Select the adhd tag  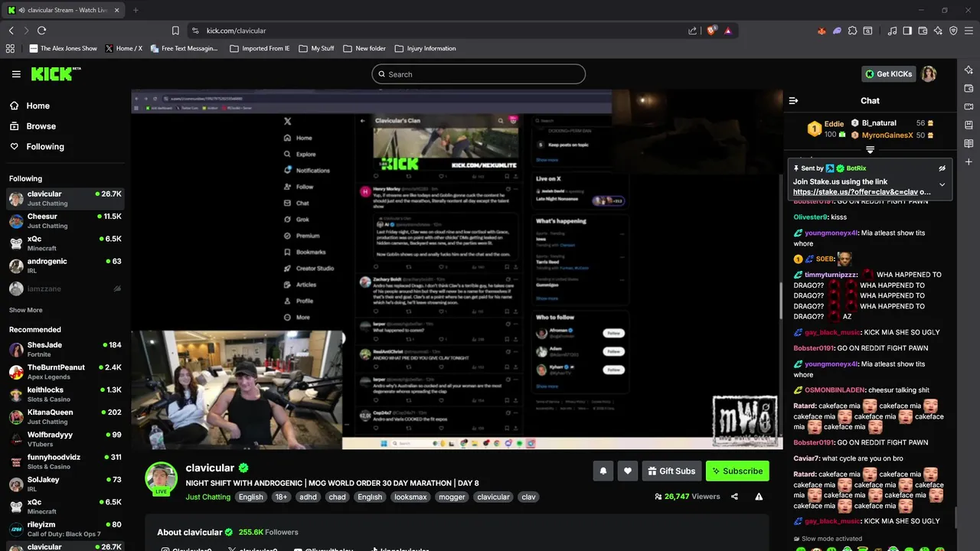[308, 497]
